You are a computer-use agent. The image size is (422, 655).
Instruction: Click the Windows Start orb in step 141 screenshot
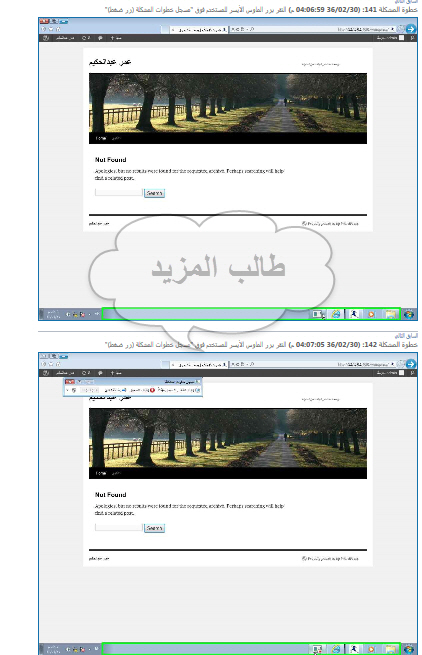(408, 314)
